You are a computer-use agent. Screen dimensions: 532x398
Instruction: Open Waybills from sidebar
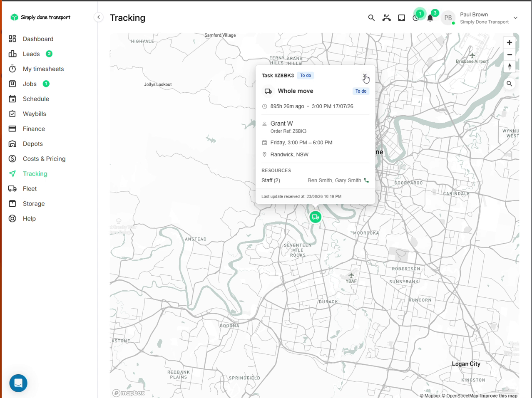(x=34, y=114)
